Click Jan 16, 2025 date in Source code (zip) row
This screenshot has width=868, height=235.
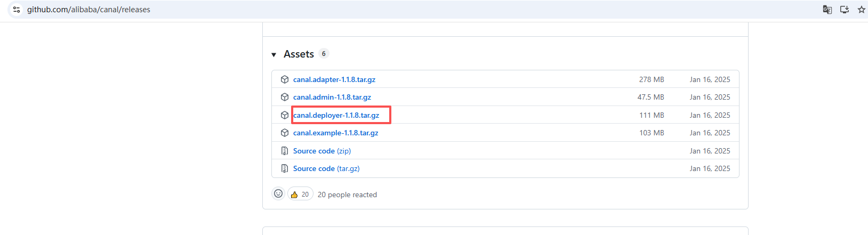pyautogui.click(x=710, y=151)
